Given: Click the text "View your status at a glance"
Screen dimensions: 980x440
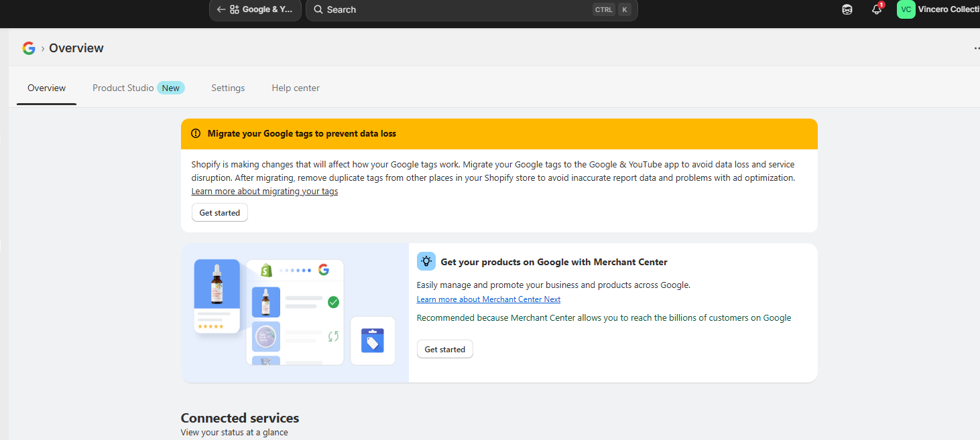Looking at the screenshot, I should tap(235, 433).
